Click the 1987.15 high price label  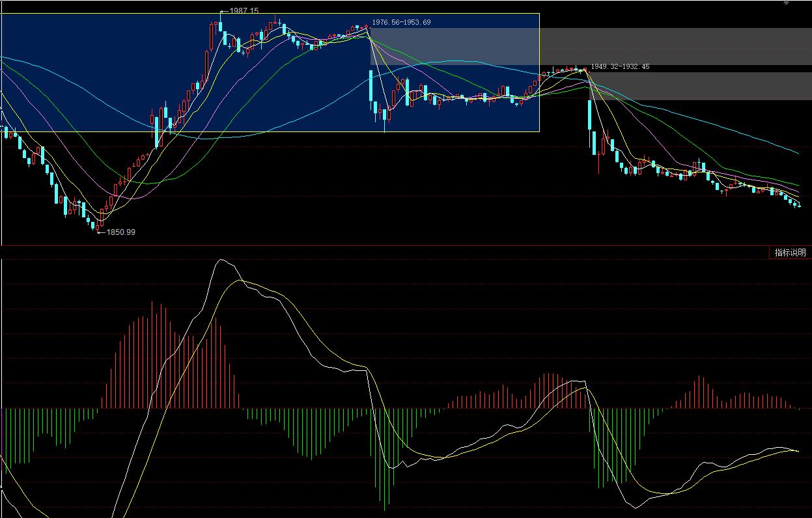pyautogui.click(x=244, y=11)
